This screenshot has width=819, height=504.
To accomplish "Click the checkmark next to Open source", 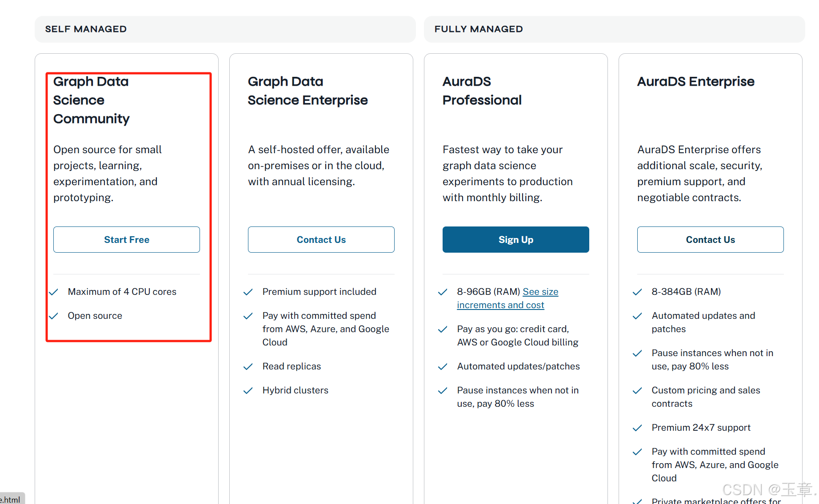I will (54, 316).
